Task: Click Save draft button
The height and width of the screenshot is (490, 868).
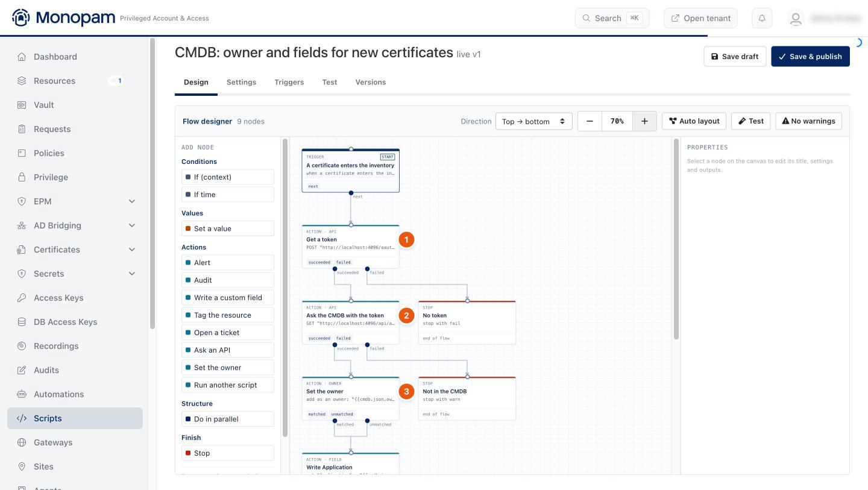Action: tap(735, 57)
